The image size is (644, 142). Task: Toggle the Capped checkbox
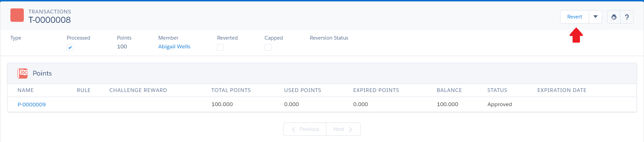coord(268,47)
